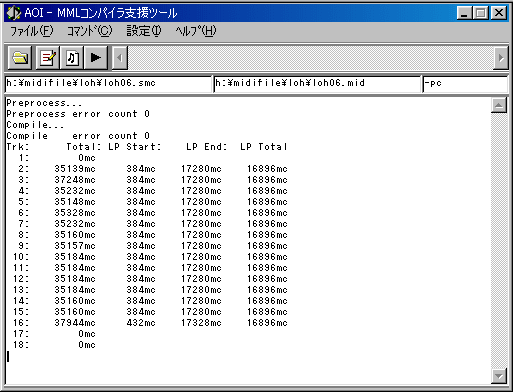The width and height of the screenshot is (513, 392).
Task: Click the -pc options field
Action: (465, 84)
